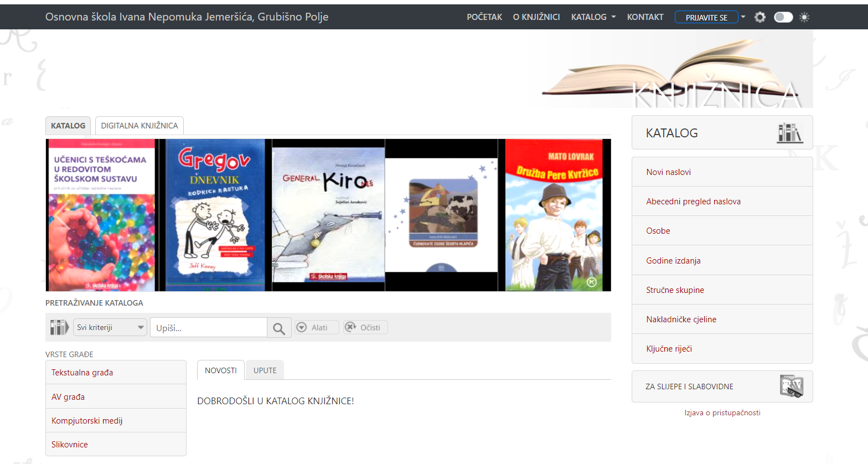Switch to the UPUTE tab
The image size is (868, 464).
pos(265,370)
